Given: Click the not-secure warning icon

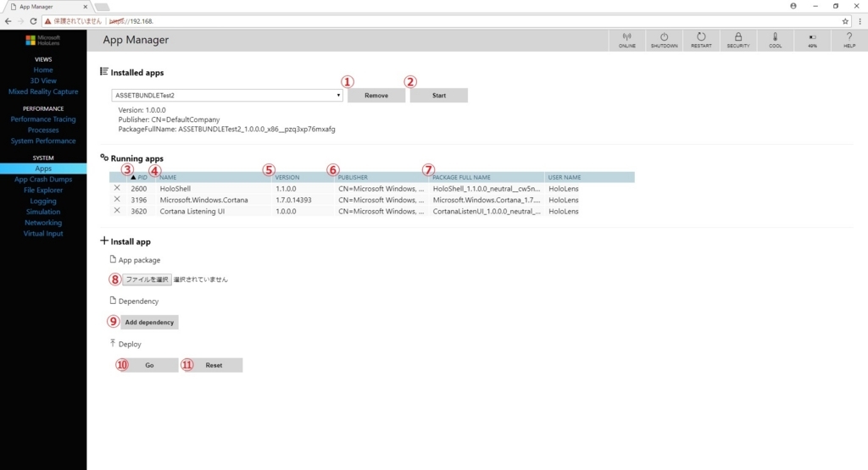Looking at the screenshot, I should click(x=47, y=21).
